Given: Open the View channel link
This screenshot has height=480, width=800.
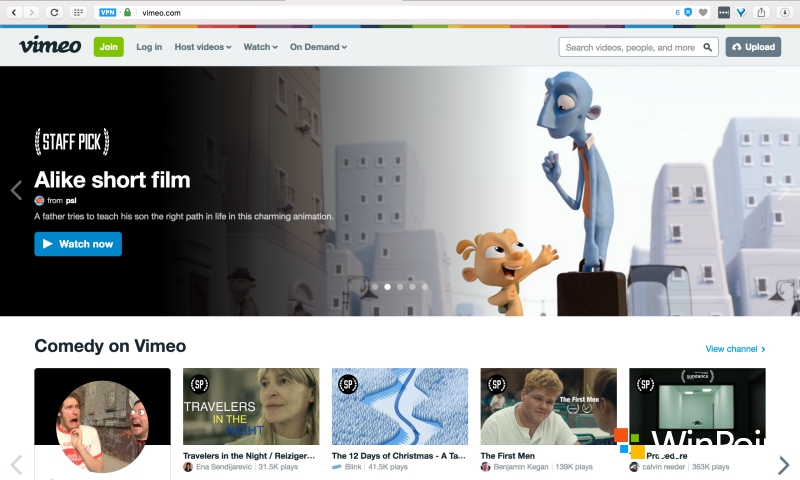Looking at the screenshot, I should pos(735,349).
